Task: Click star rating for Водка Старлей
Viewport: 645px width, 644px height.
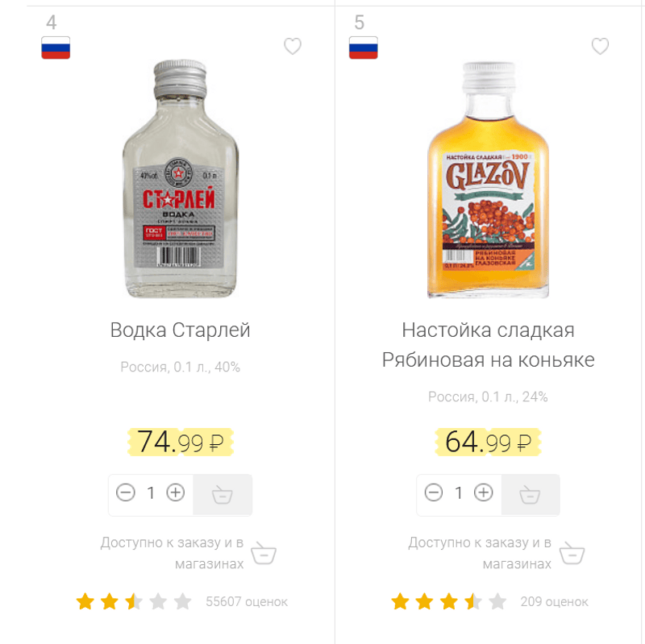Action: [x=134, y=601]
